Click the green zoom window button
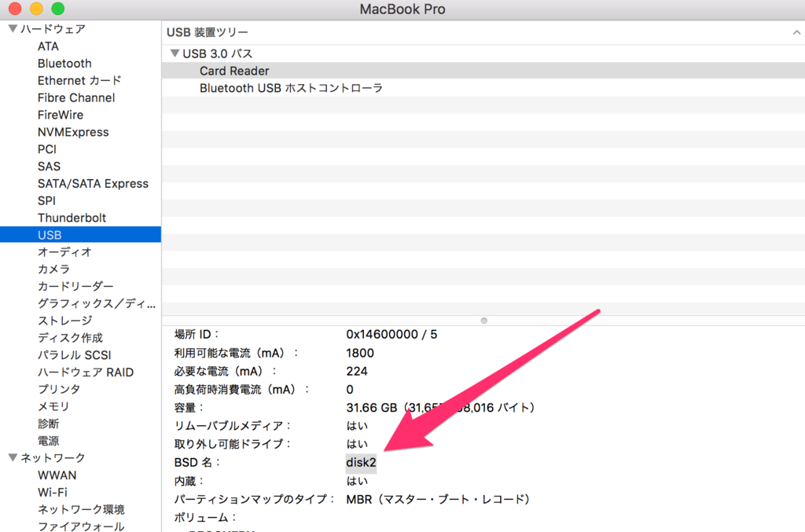Image resolution: width=805 pixels, height=532 pixels. point(58,9)
